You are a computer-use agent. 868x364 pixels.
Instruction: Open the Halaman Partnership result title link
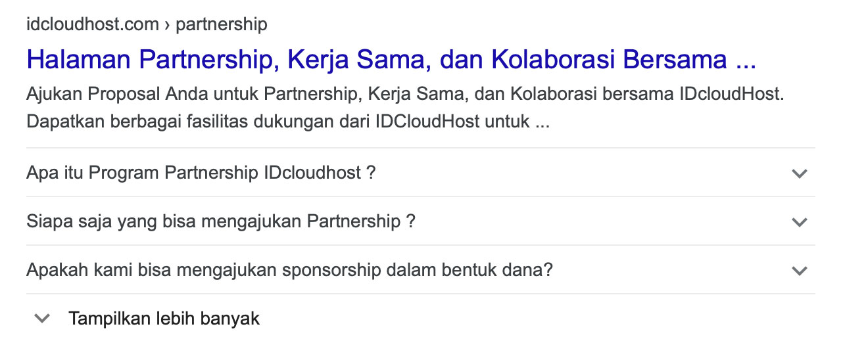click(391, 60)
